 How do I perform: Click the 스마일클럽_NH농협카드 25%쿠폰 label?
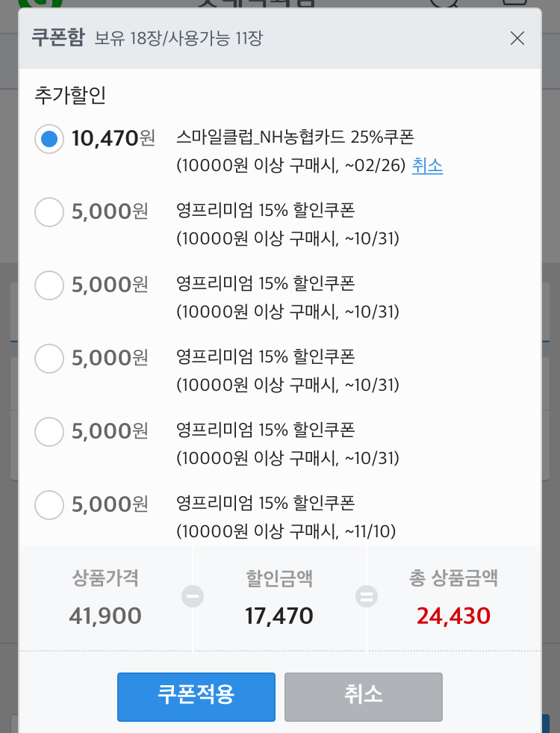pyautogui.click(x=295, y=137)
